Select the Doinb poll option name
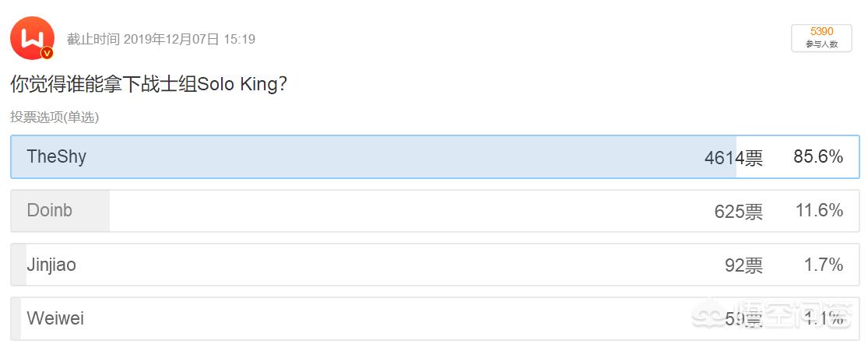Image resolution: width=868 pixels, height=344 pixels. [x=49, y=210]
